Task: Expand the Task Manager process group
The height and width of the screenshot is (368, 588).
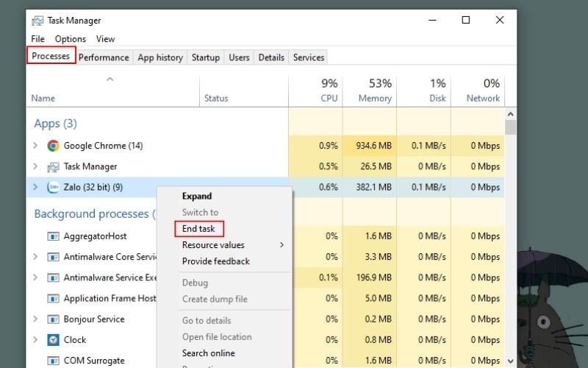Action: [x=35, y=166]
